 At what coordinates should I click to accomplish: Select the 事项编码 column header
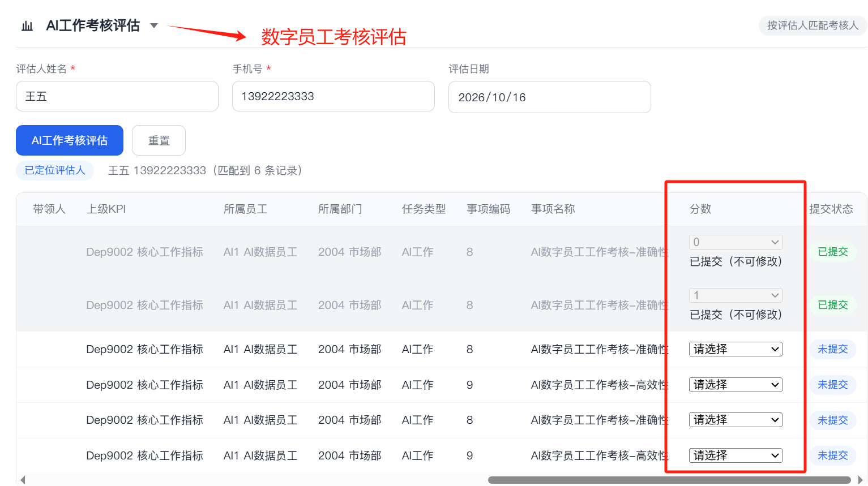pos(489,209)
